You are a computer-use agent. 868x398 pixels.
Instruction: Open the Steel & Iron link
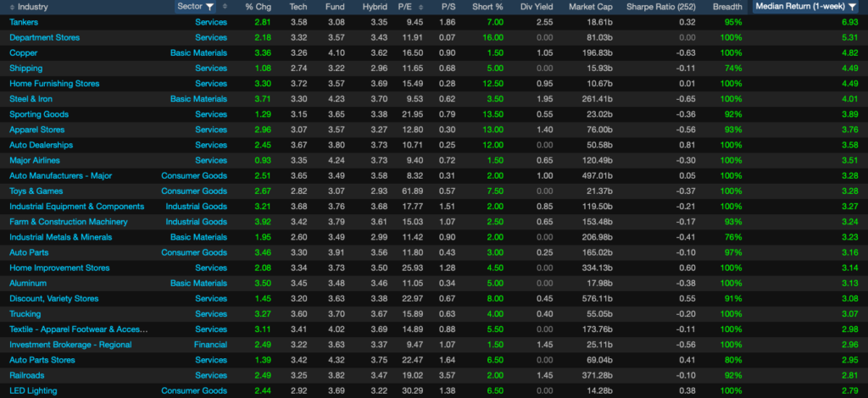(x=31, y=99)
